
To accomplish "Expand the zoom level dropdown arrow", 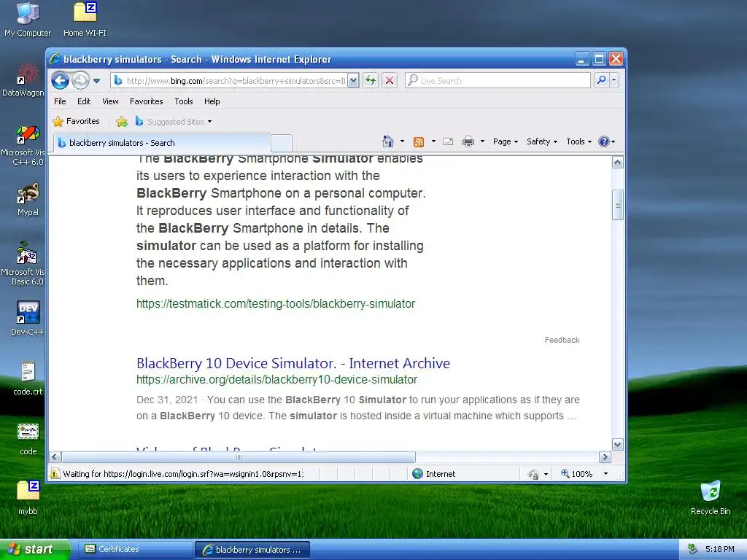I will click(x=605, y=474).
